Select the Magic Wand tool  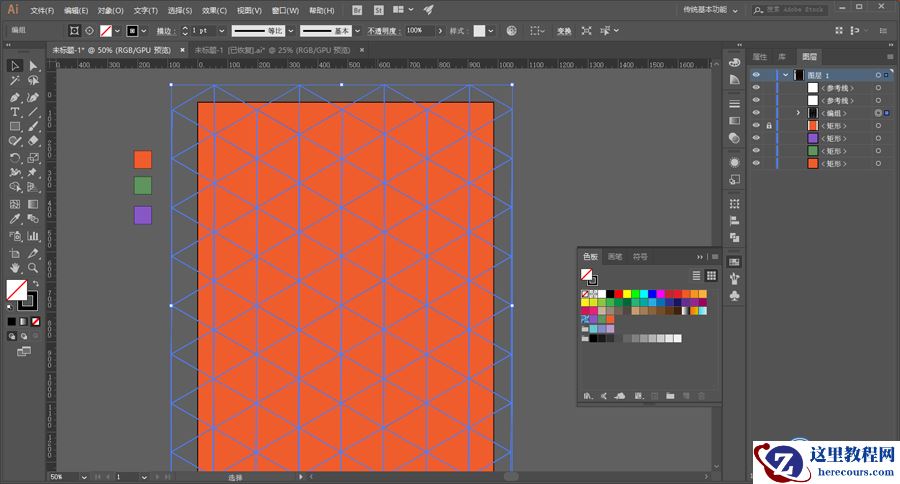click(15, 81)
